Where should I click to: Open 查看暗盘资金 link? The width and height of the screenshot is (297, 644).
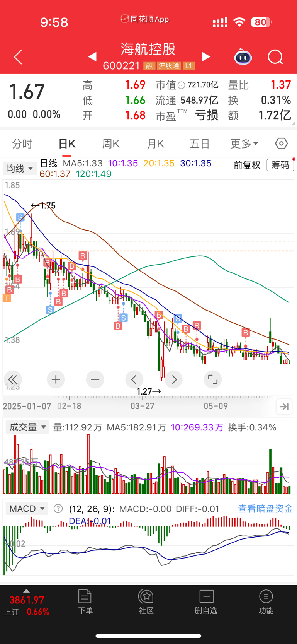tap(265, 509)
